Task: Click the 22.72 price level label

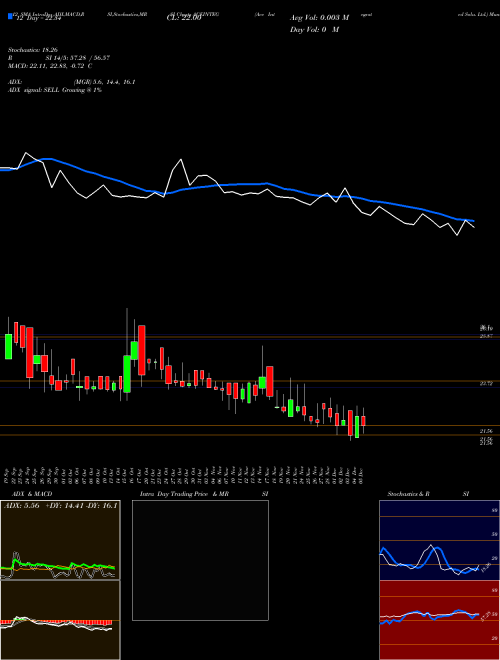Action: 486,383
